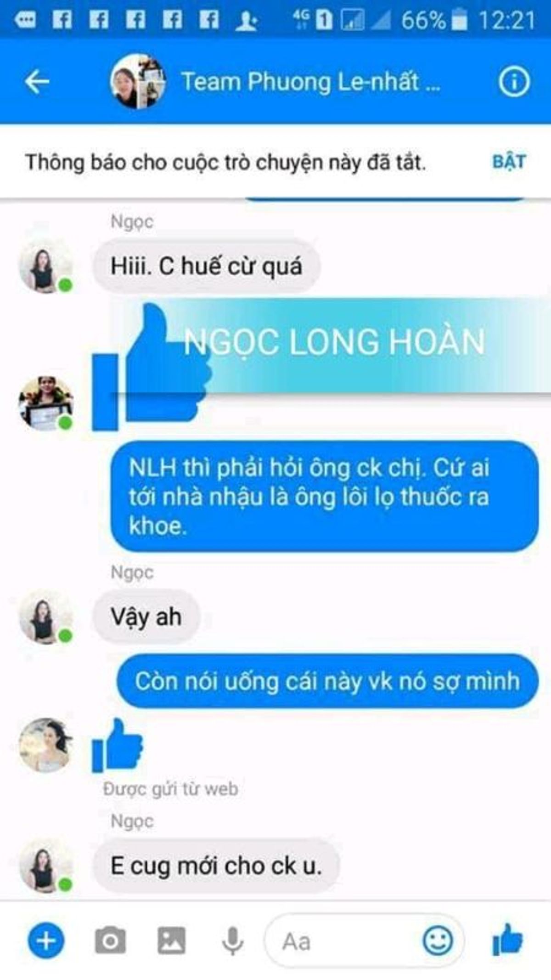Image resolution: width=551 pixels, height=980 pixels.
Task: Tap the group avatar photo in header
Action: (x=137, y=81)
